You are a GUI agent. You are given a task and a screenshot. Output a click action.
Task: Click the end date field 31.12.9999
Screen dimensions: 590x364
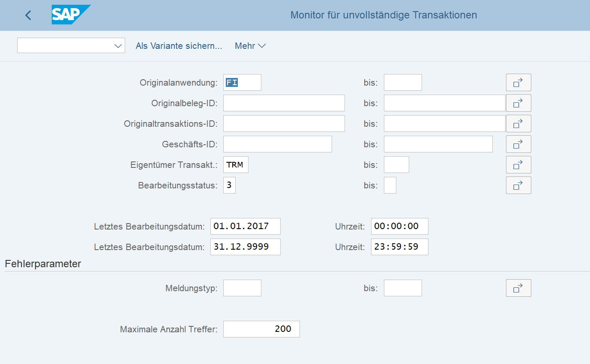pos(245,247)
